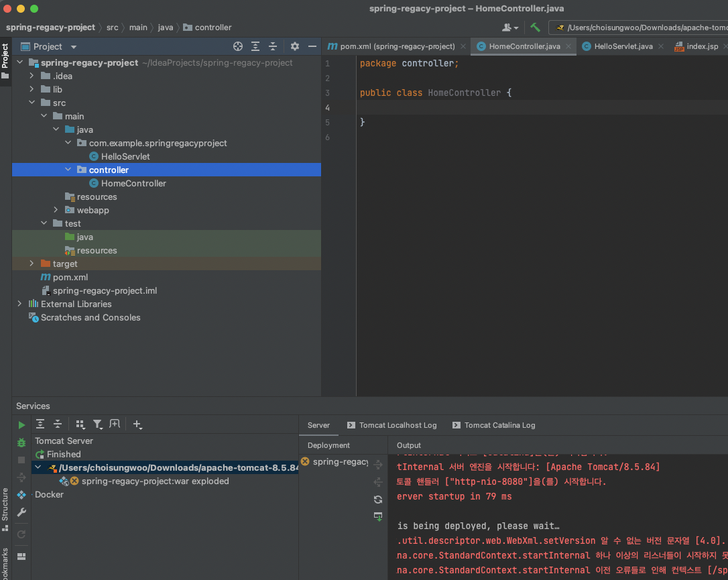Click the undeploy arrow icon below deploy icon
The width and height of the screenshot is (728, 580).
[378, 482]
